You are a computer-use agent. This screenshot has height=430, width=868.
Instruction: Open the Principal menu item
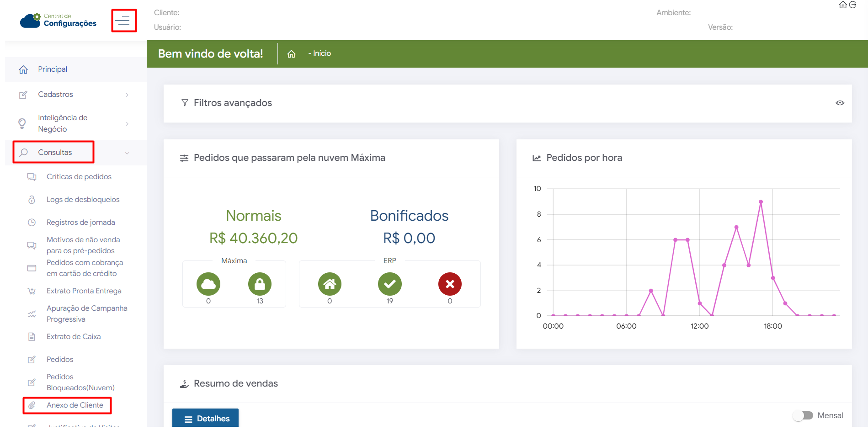[53, 69]
